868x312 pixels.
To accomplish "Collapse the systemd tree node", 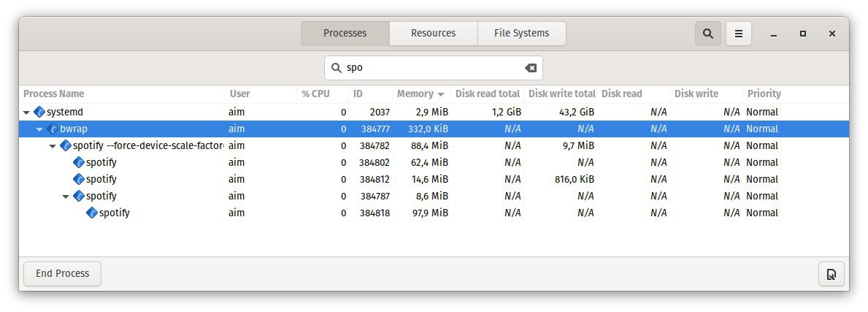I will 26,113.
